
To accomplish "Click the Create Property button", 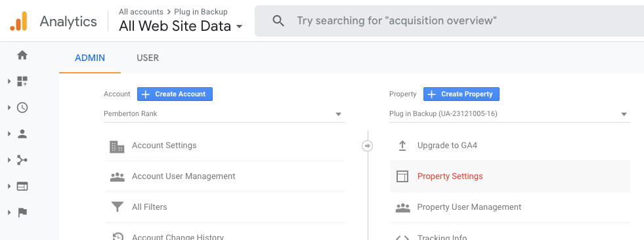I will (x=462, y=94).
